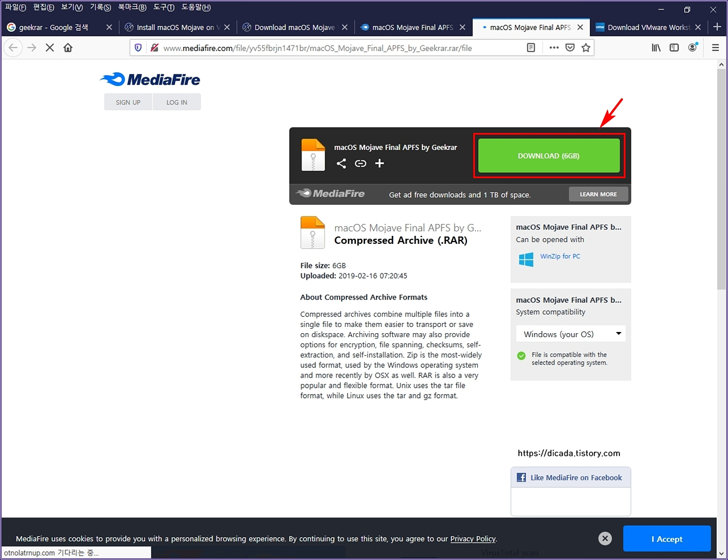Open the 도움말(H) menu
Viewport: 728px width, 560px height.
196,7
